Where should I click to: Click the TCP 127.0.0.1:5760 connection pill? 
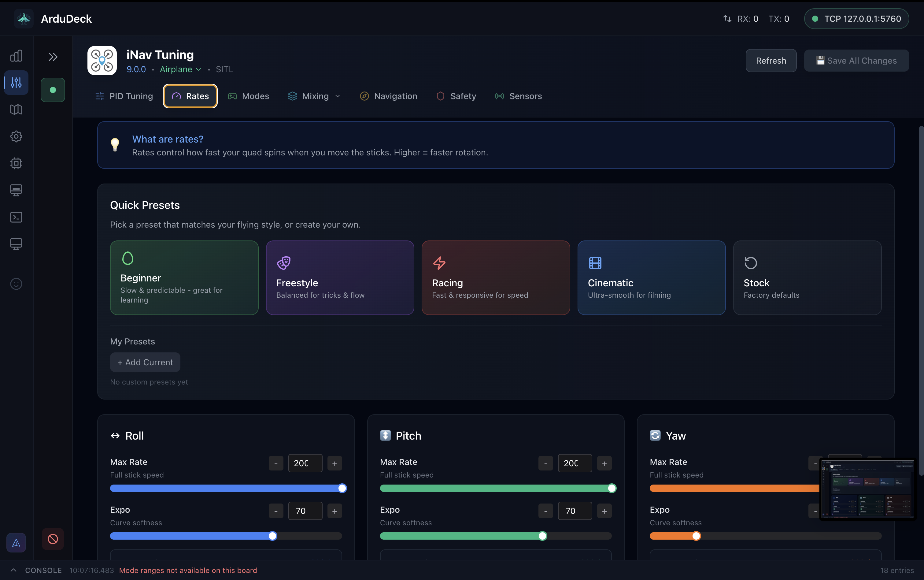[x=856, y=19]
